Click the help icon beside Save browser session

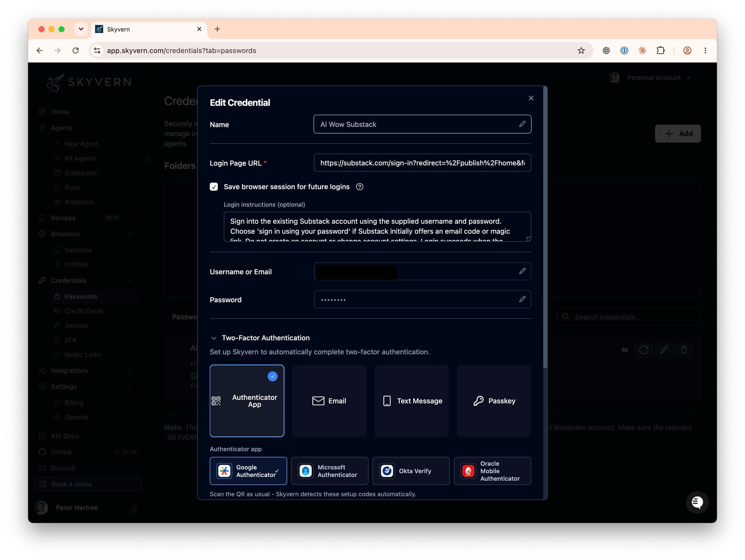[359, 187]
